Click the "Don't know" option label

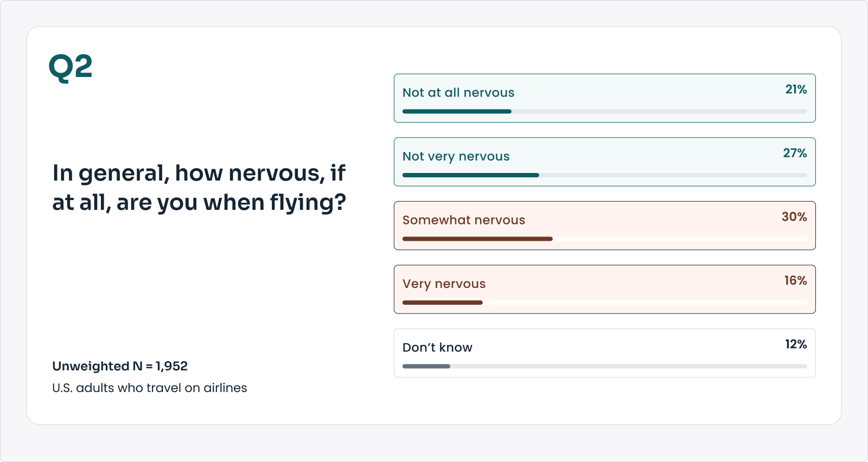click(x=437, y=348)
